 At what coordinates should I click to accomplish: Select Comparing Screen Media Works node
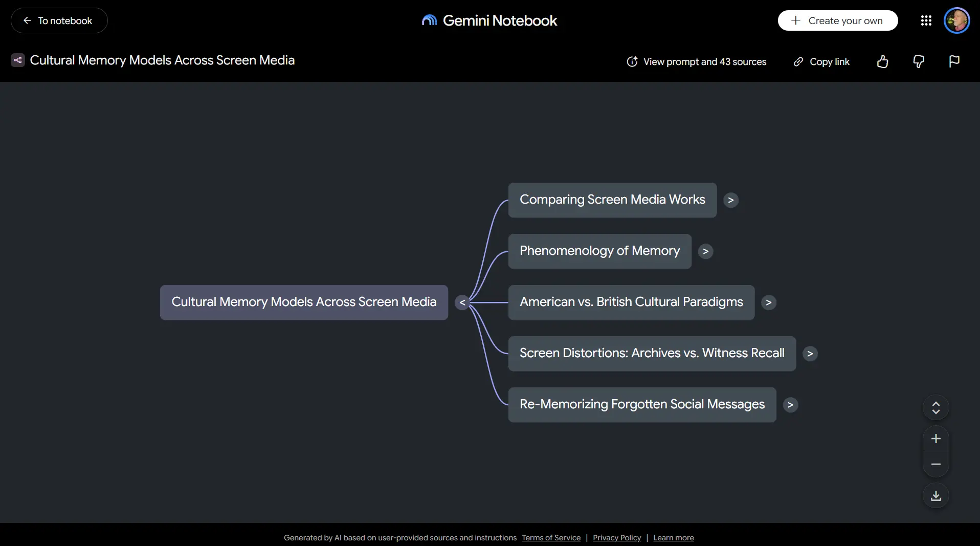[612, 200]
